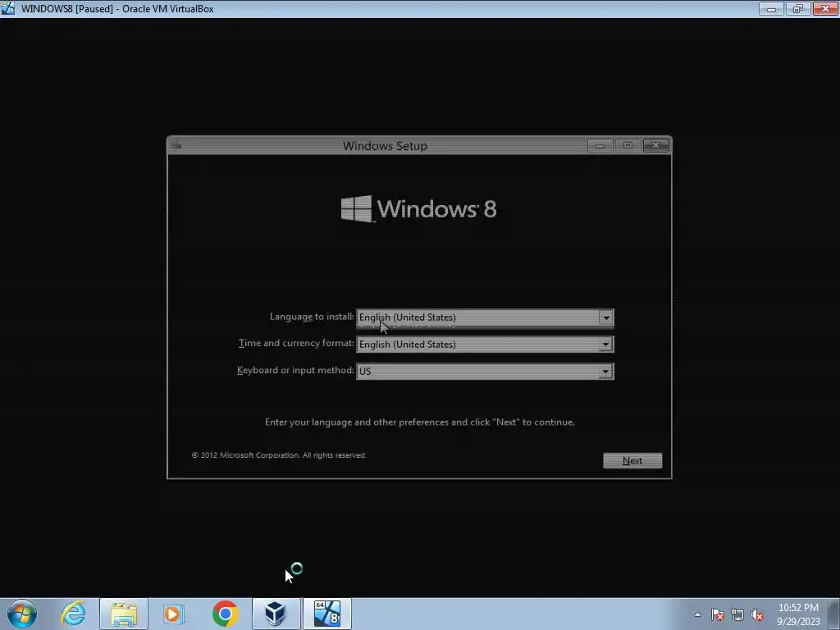Open VirtualBox Manager taskbar icon
Screen dimensions: 840x630
click(x=276, y=614)
